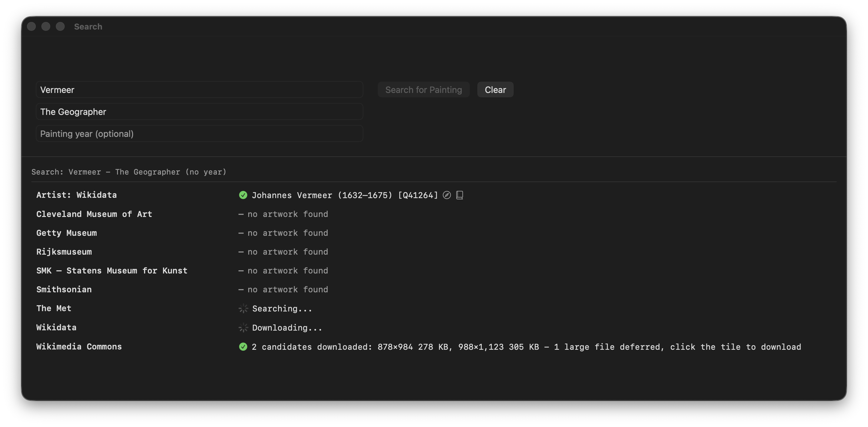Click Search for Painting button
Screen dimensions: 868x427
click(424, 90)
